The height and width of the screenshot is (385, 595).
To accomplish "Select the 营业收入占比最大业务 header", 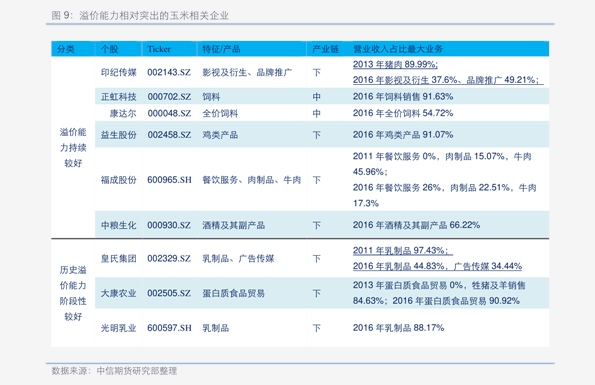I will (398, 49).
